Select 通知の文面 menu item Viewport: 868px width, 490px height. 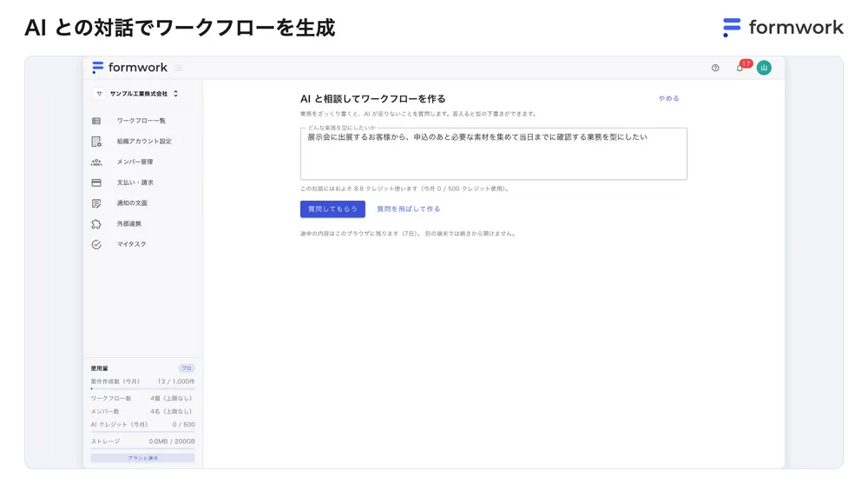click(x=132, y=203)
